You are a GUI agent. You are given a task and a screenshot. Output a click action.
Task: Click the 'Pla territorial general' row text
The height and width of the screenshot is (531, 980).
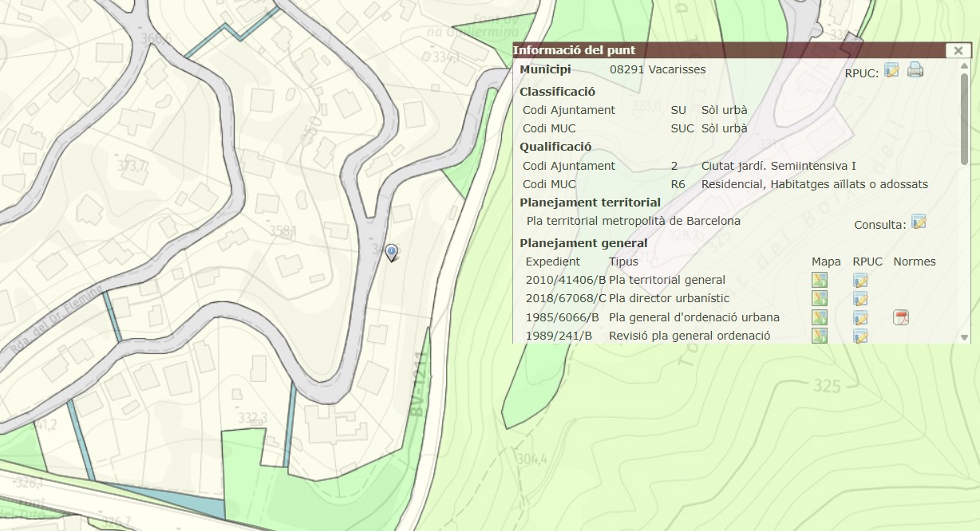(667, 280)
